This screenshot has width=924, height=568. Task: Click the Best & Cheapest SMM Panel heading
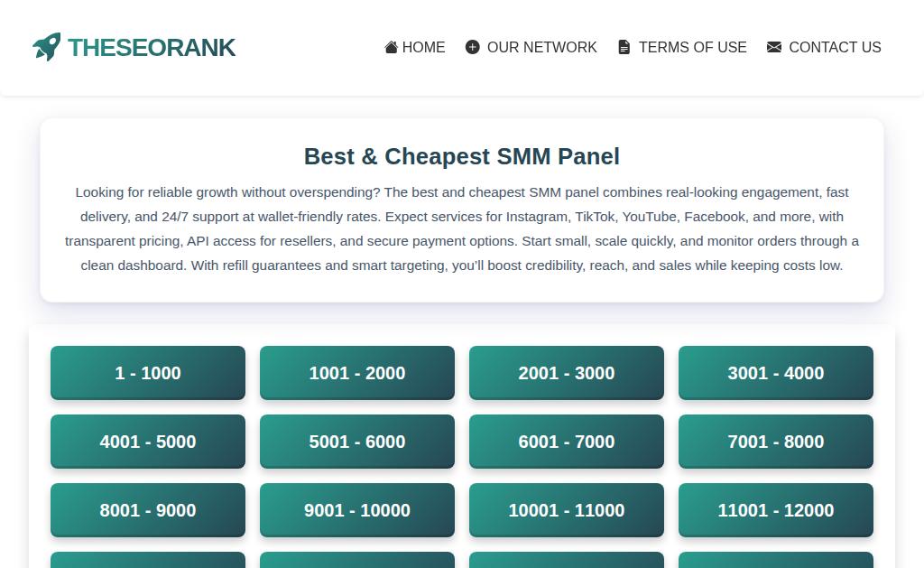pos(462,156)
